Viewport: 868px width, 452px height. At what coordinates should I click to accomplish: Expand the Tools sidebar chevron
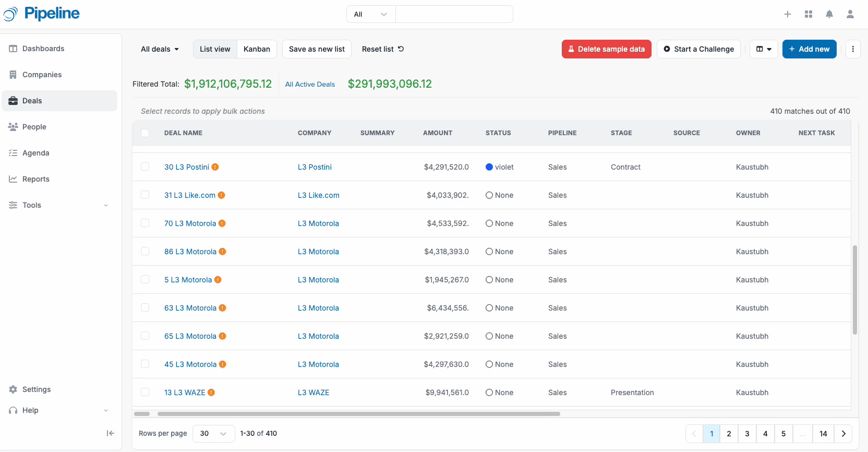coord(106,205)
